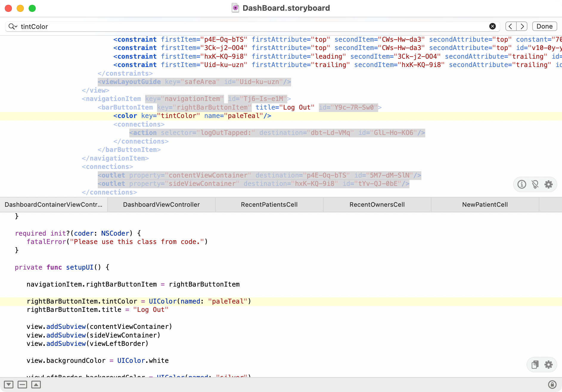Open the XML editor settings gear
The width and height of the screenshot is (562, 392).
tap(549, 184)
